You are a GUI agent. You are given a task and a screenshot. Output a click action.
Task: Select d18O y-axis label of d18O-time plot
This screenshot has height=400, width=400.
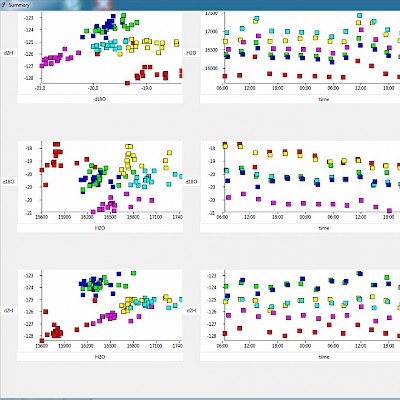click(x=191, y=182)
